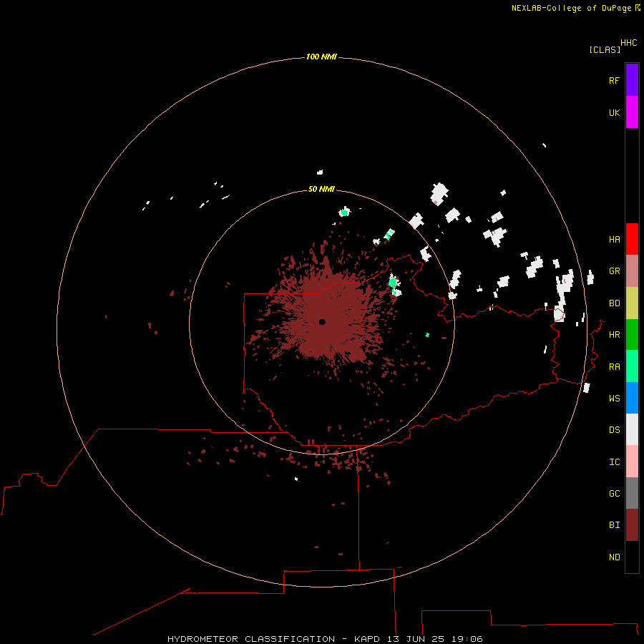Click the ND legend label
Image resolution: width=644 pixels, height=644 pixels.
614,557
